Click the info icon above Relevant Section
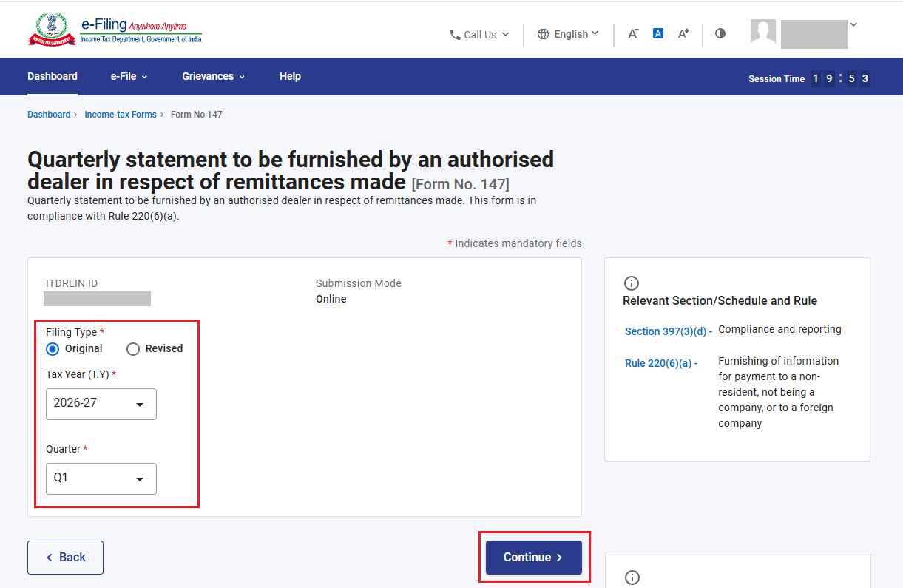Viewport: 903px width, 588px height. pyautogui.click(x=632, y=283)
